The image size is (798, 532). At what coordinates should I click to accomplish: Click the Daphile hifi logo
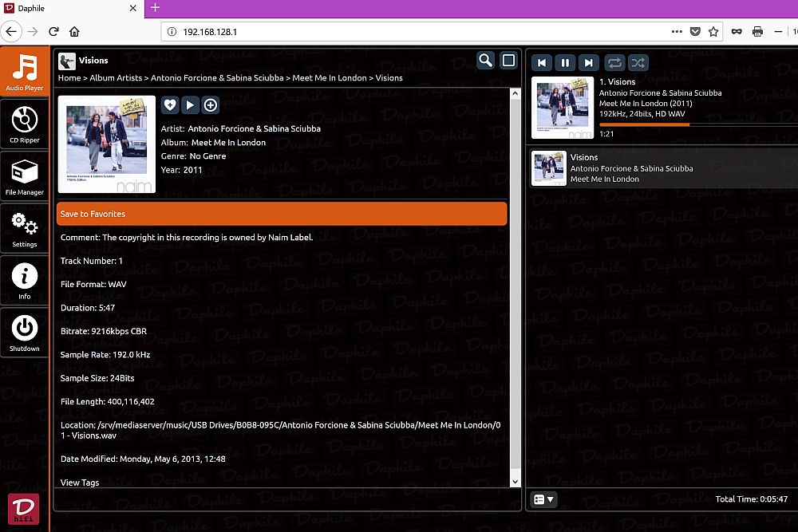point(23,509)
